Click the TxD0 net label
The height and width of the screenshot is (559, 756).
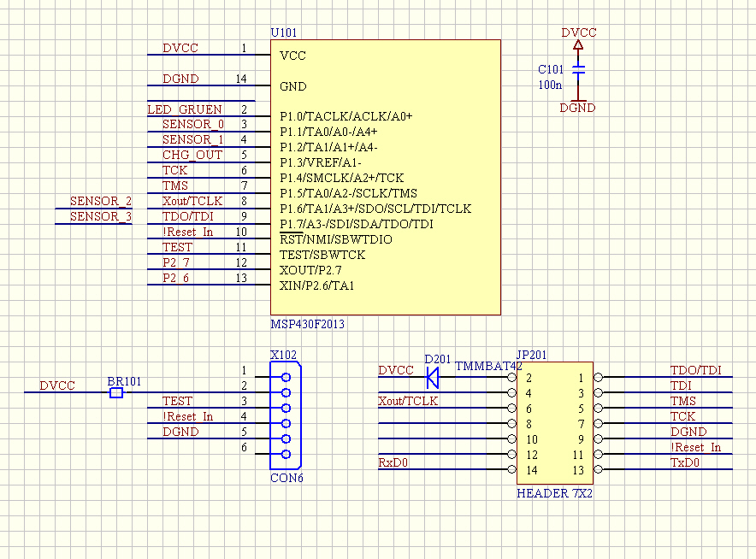click(685, 462)
